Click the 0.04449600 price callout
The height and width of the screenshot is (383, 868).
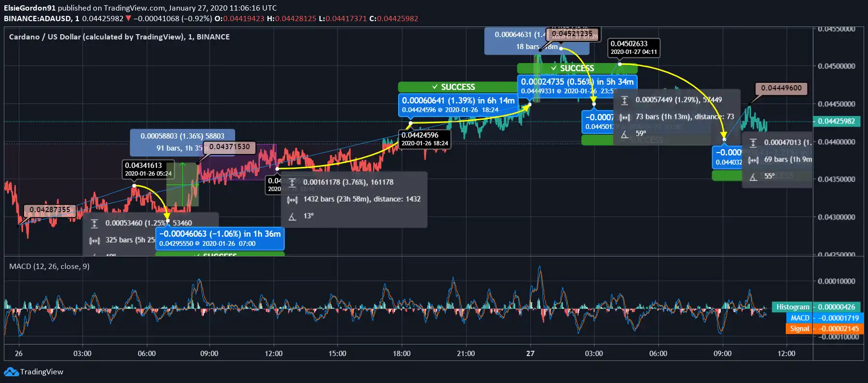[781, 88]
